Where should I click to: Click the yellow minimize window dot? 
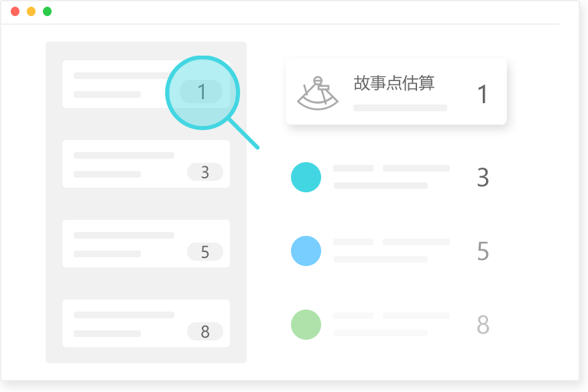[31, 11]
